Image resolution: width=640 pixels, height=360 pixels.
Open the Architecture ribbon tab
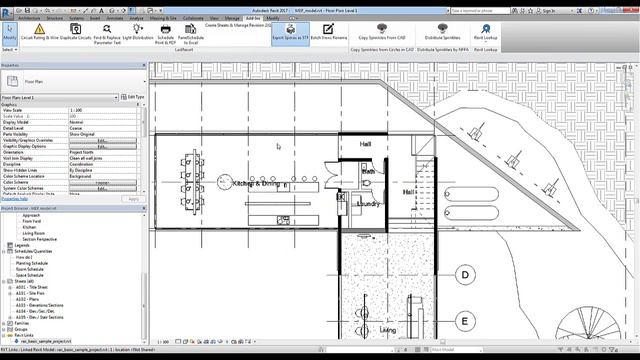29,18
